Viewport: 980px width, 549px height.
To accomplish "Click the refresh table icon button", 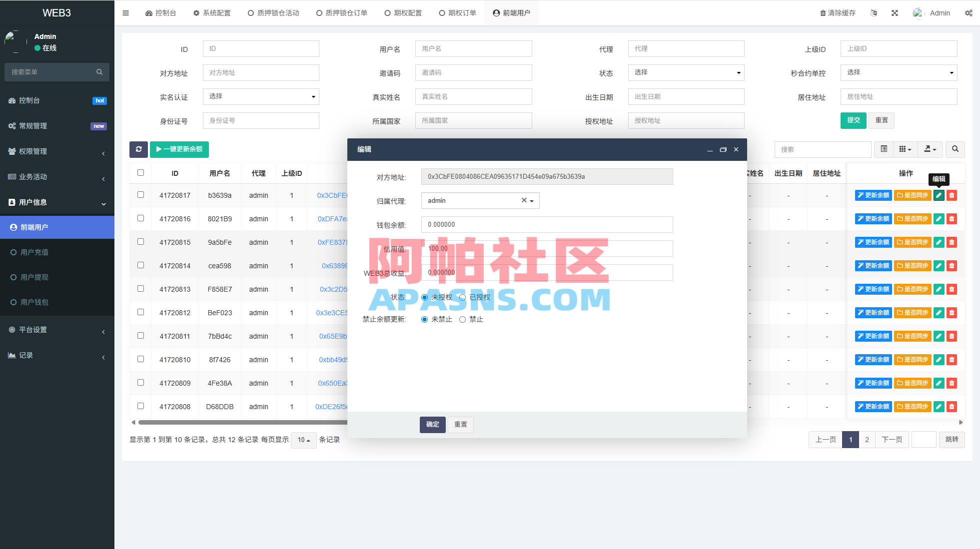I will (138, 149).
